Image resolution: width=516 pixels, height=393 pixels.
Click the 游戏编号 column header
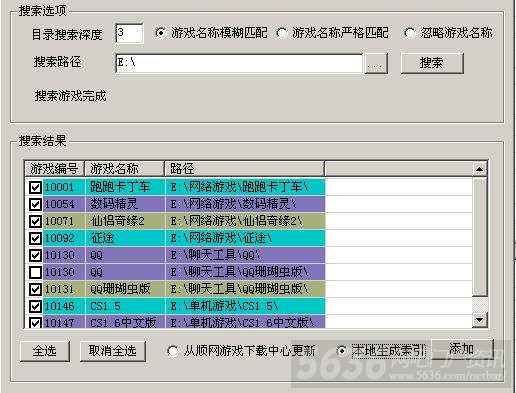click(x=54, y=169)
